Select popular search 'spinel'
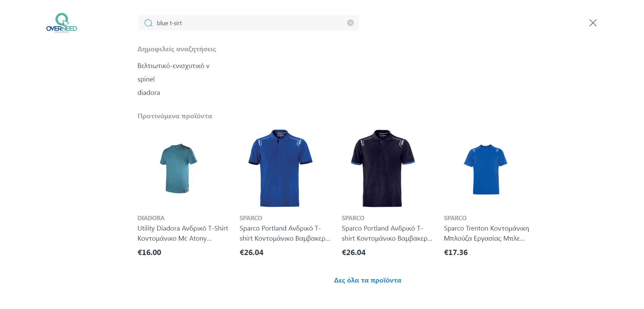644x309 pixels. [146, 79]
